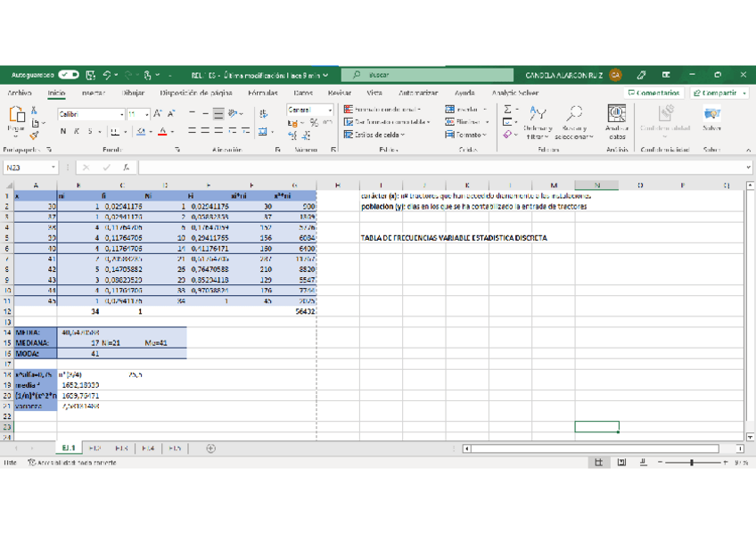Screen dimensions: 756x534
Task: Click the Autosuma sigma icon
Action: tap(507, 110)
